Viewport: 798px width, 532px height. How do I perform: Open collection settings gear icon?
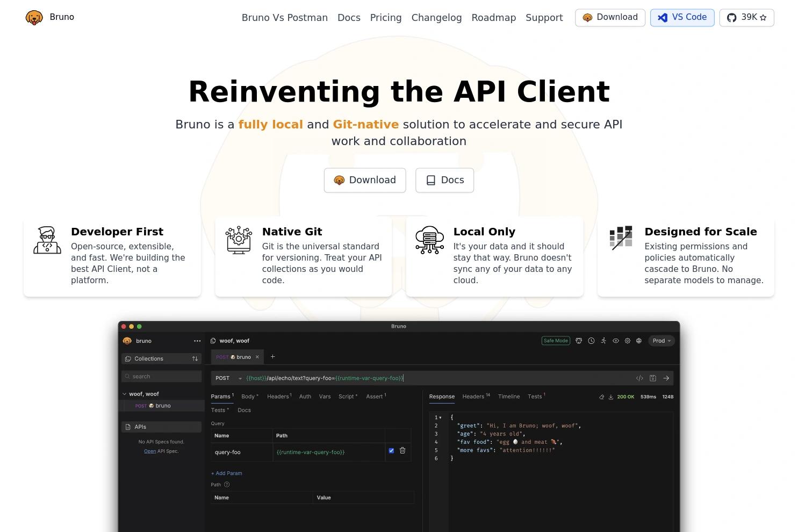pyautogui.click(x=628, y=341)
